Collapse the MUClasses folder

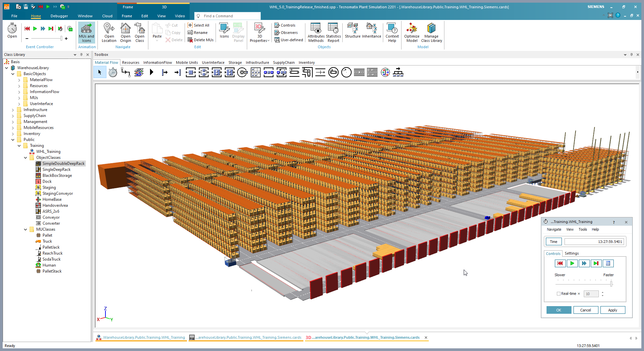[25, 229]
